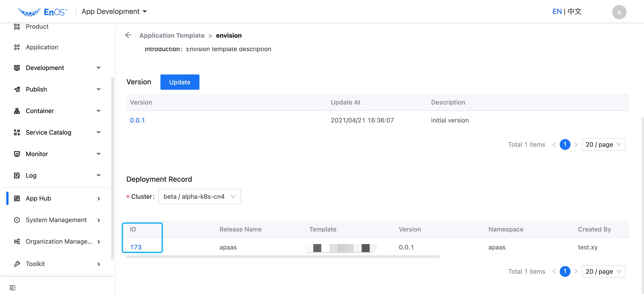Expand the Toolkit submenu arrow
Viewport: 644px width, 297px height.
[x=99, y=264]
